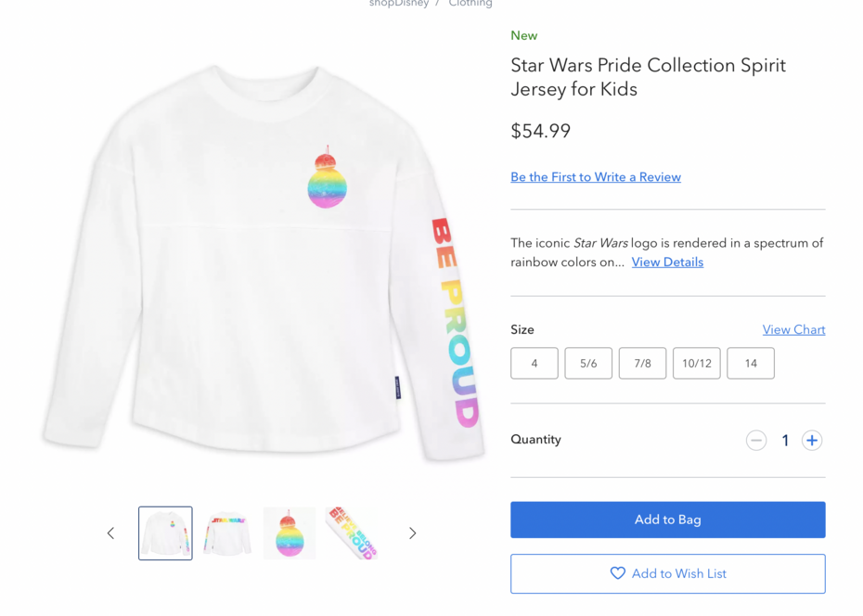This screenshot has width=863, height=616.
Task: Select size 4
Action: pos(535,364)
